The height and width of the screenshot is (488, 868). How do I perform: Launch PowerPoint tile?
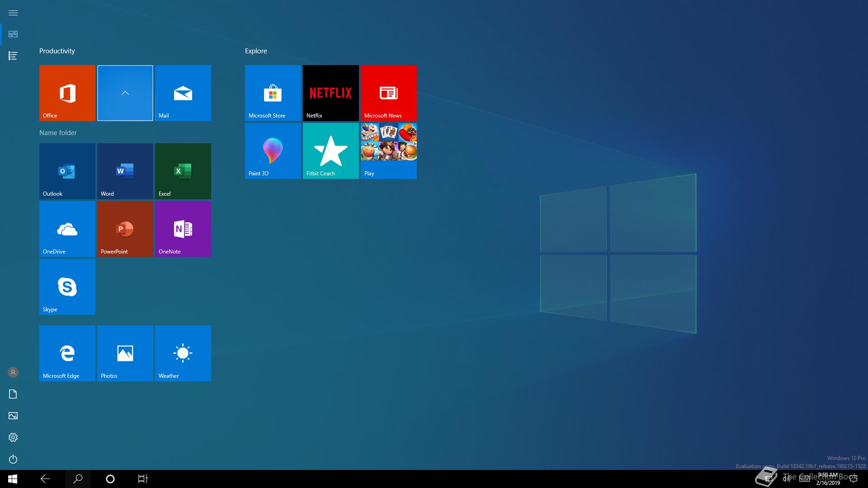125,229
